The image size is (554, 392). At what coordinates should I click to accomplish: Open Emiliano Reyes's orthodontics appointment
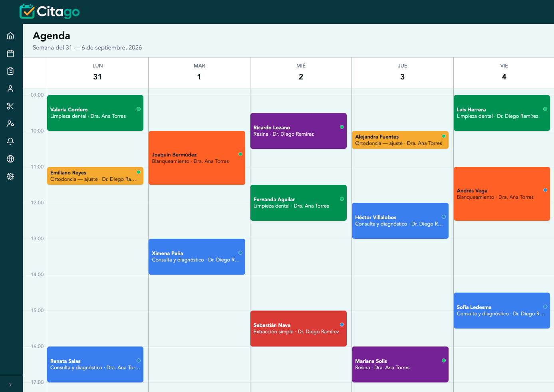[x=95, y=176]
